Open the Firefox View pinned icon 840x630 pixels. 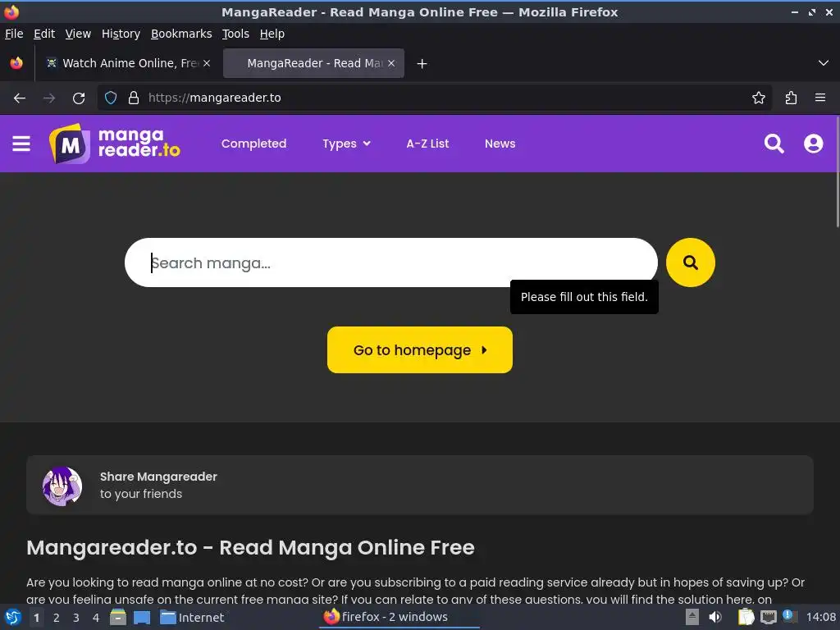pyautogui.click(x=16, y=63)
